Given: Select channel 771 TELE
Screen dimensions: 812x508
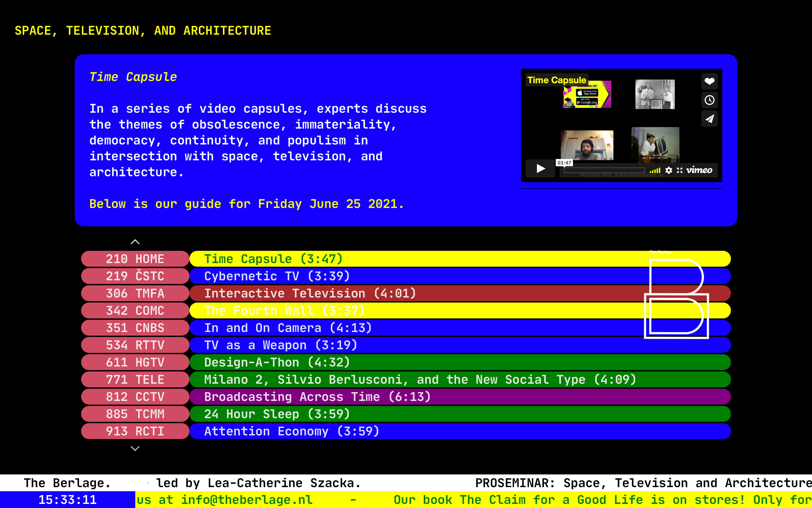Looking at the screenshot, I should [x=135, y=380].
